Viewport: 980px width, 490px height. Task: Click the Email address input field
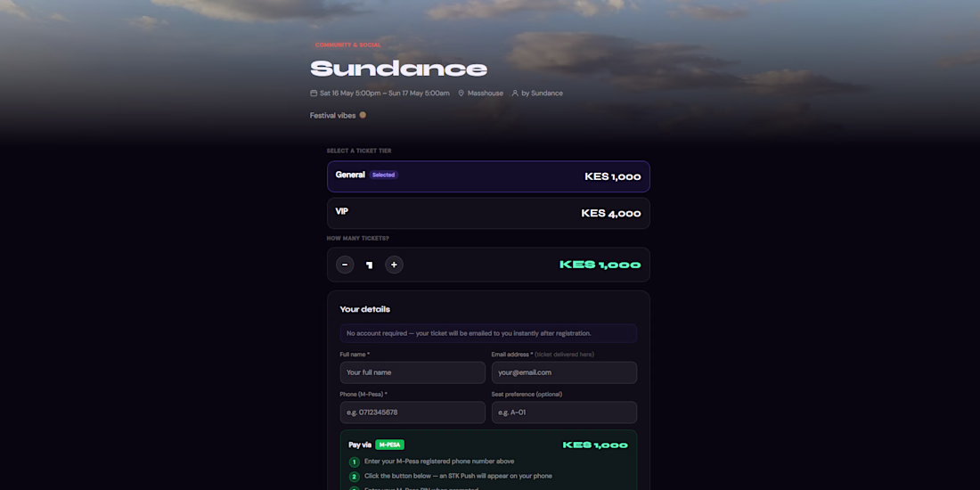coord(564,372)
